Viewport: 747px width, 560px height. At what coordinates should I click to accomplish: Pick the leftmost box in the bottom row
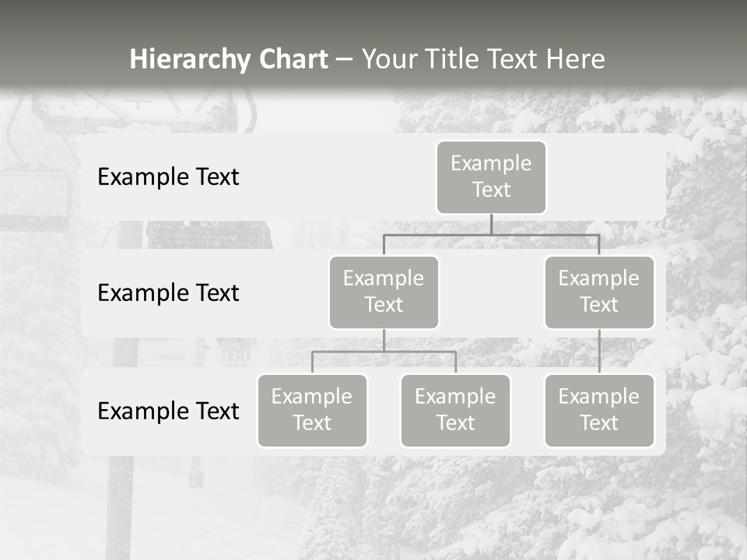(x=312, y=410)
